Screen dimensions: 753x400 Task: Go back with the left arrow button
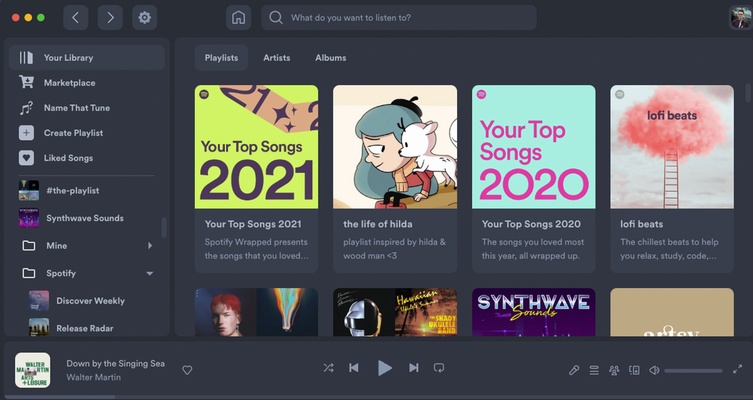[x=75, y=18]
